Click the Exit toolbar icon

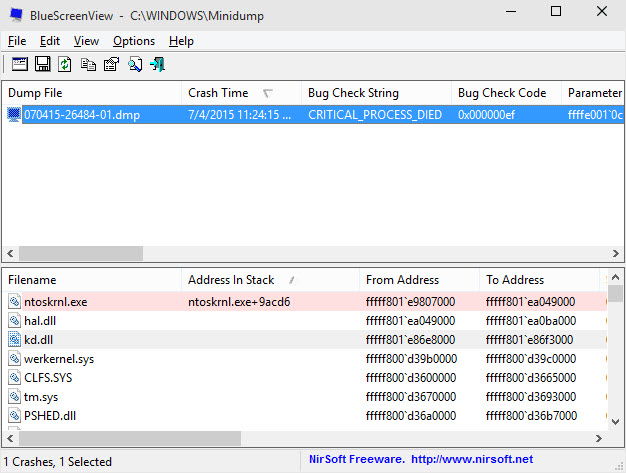pyautogui.click(x=157, y=64)
